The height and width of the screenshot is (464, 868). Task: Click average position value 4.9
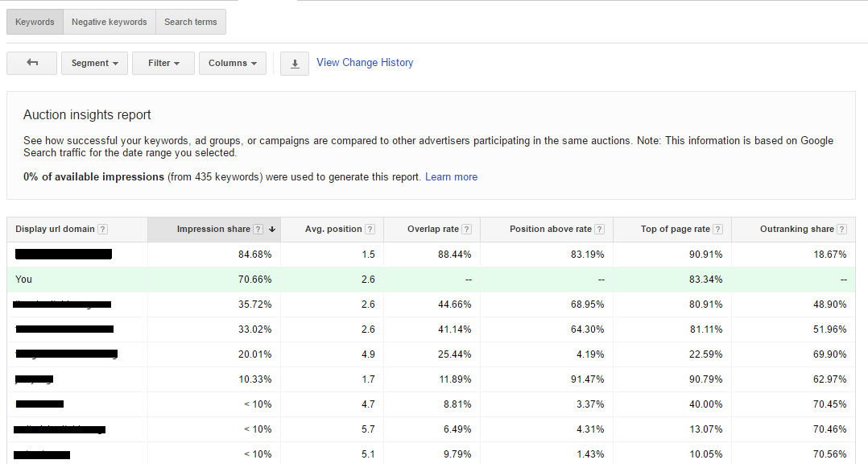point(368,354)
